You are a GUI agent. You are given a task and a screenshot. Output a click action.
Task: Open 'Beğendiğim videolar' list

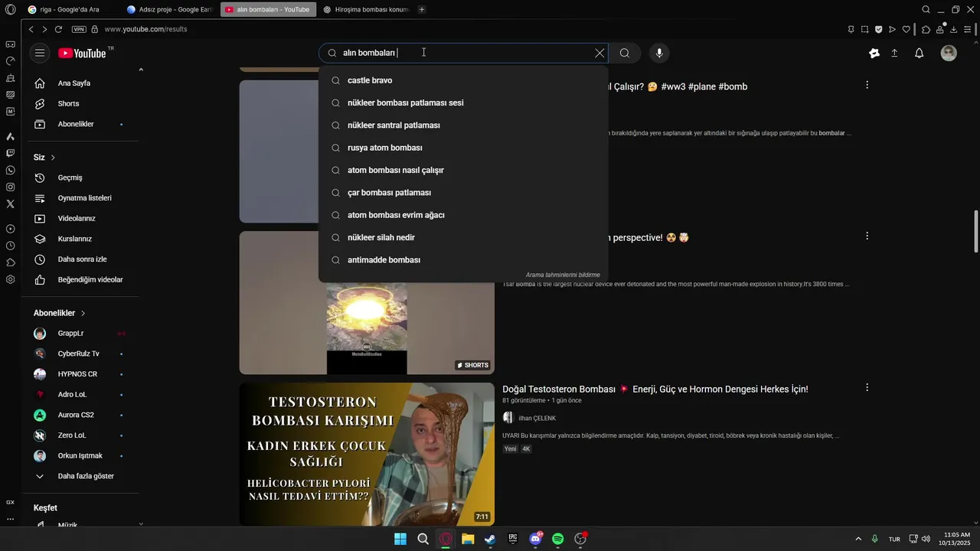[80, 279]
